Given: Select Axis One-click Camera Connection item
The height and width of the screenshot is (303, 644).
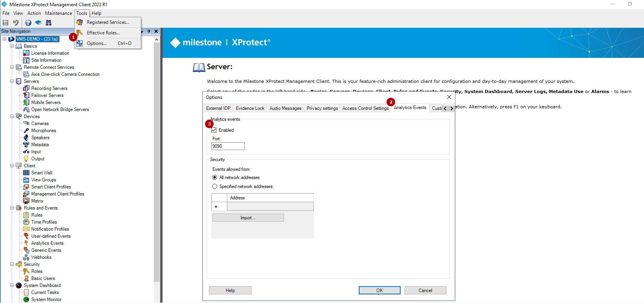Looking at the screenshot, I should [x=65, y=74].
